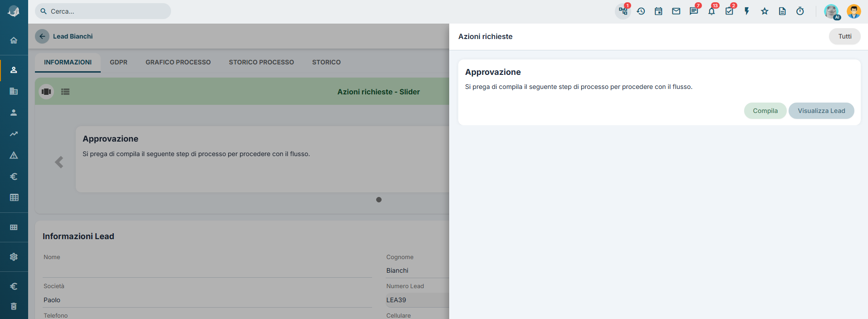Click the Cognome field containing Bianchi
This screenshot has height=319, width=868.
(417, 270)
